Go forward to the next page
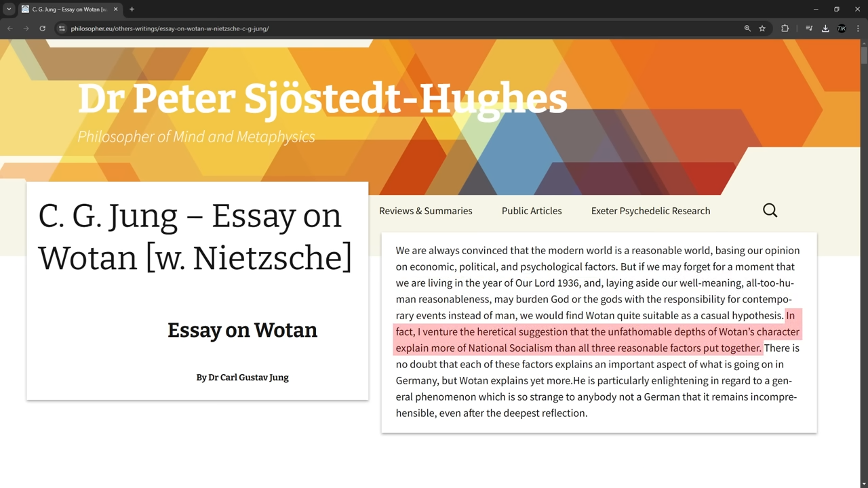The image size is (868, 488). click(26, 28)
